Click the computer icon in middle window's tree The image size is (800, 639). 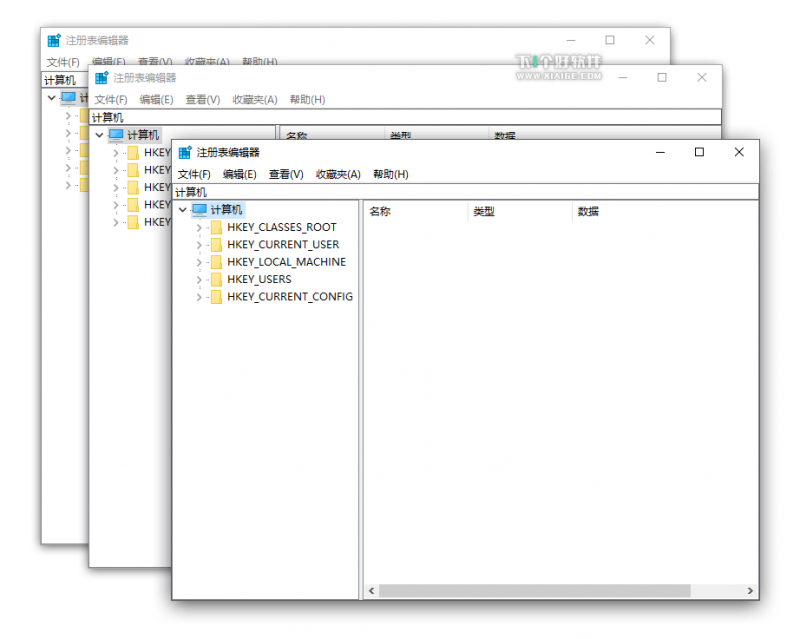click(116, 135)
